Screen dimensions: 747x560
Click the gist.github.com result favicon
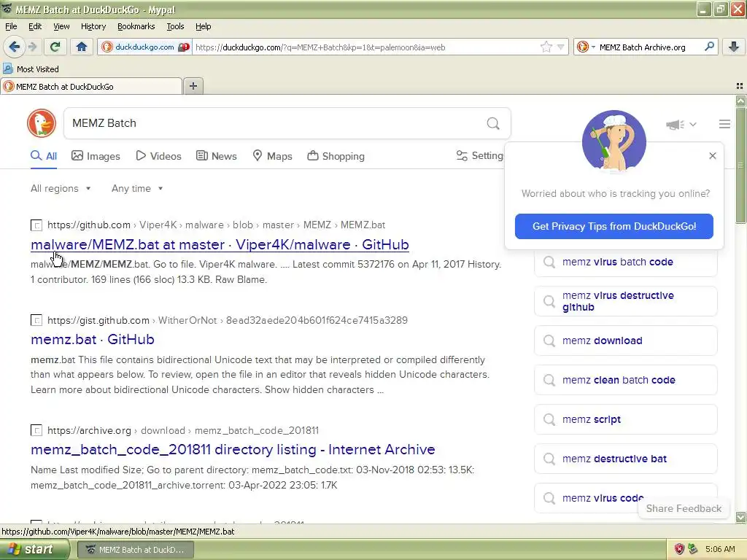(x=36, y=321)
